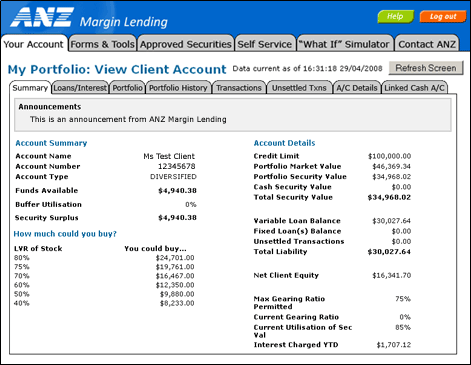
Task: Open the A/C Details sub-tab
Action: click(x=357, y=88)
